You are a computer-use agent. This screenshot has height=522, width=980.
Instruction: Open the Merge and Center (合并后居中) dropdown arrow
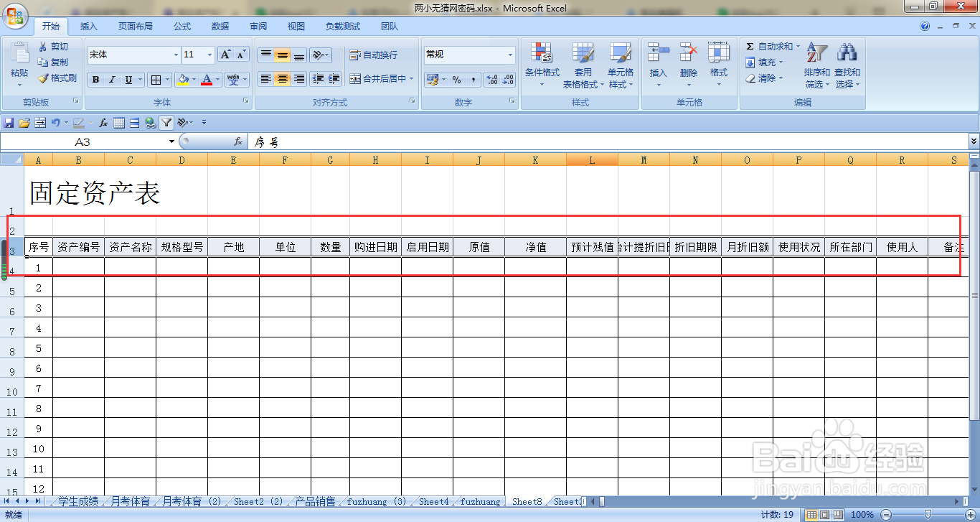412,79
